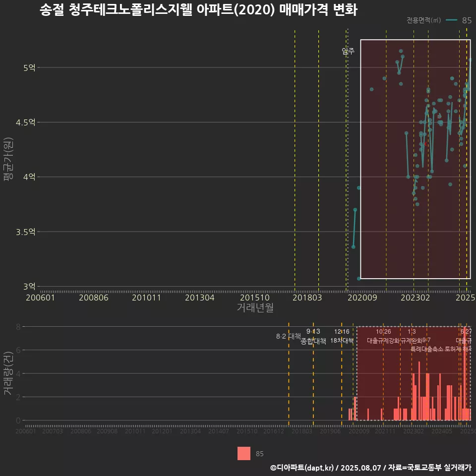Click the 3억 y-axis label
The image size is (476, 476).
(29, 286)
